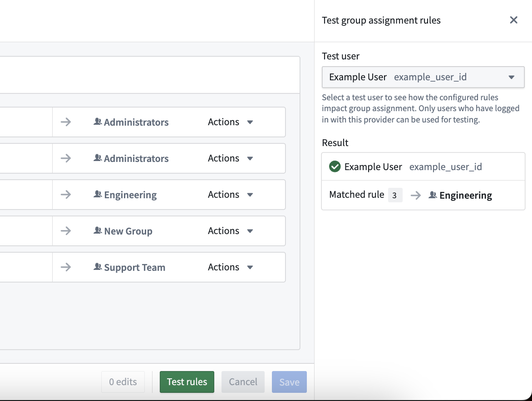
Task: Close the Test group assignment rules panel
Action: pyautogui.click(x=513, y=20)
